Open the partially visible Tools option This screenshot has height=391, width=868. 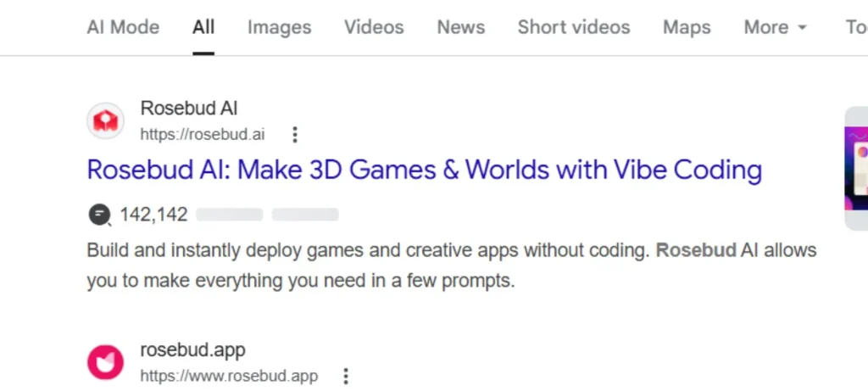coord(854,27)
